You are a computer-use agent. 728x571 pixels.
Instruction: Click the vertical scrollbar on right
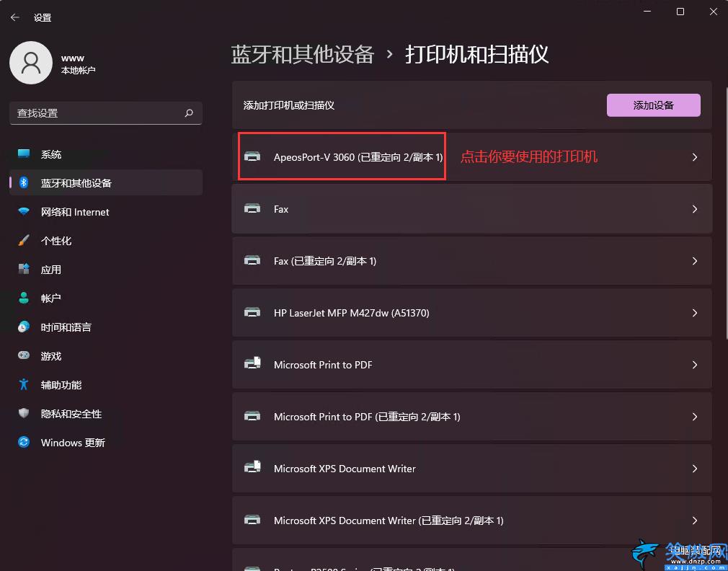pos(726,213)
